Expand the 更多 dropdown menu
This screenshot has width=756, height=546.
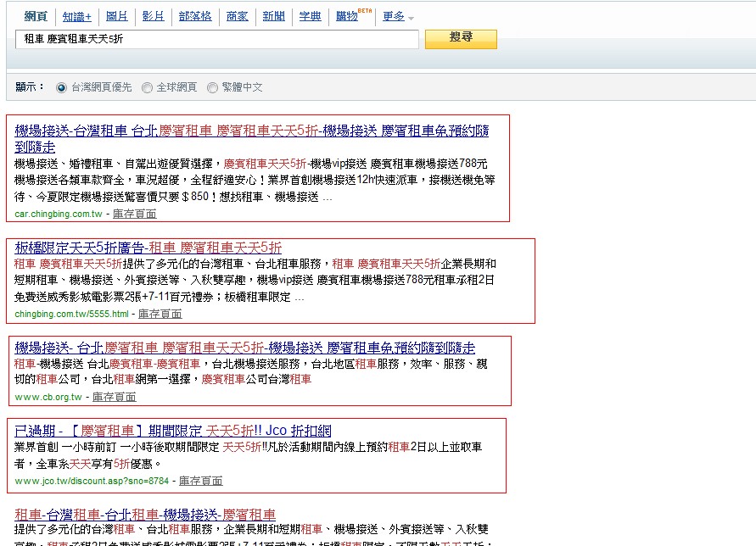click(397, 17)
